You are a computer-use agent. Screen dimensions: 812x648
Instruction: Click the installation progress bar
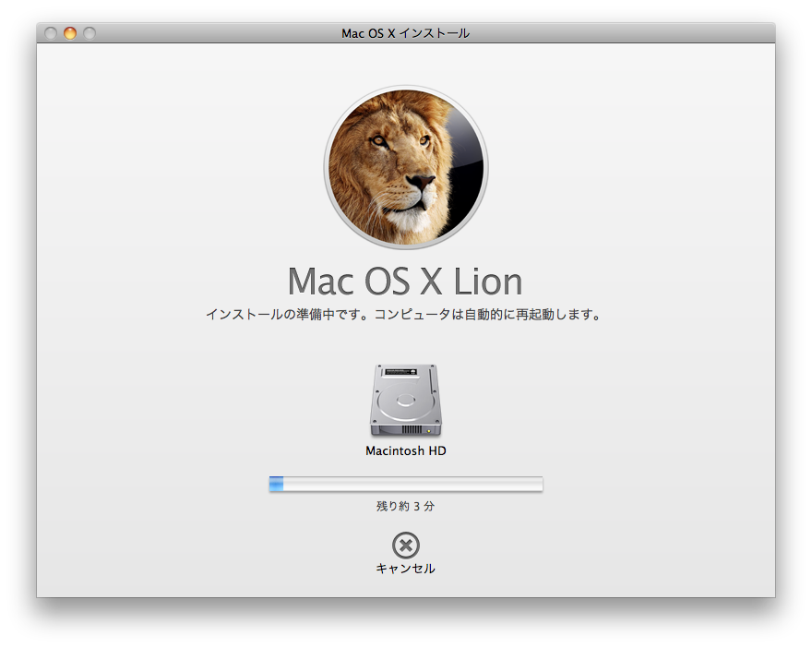(x=405, y=485)
